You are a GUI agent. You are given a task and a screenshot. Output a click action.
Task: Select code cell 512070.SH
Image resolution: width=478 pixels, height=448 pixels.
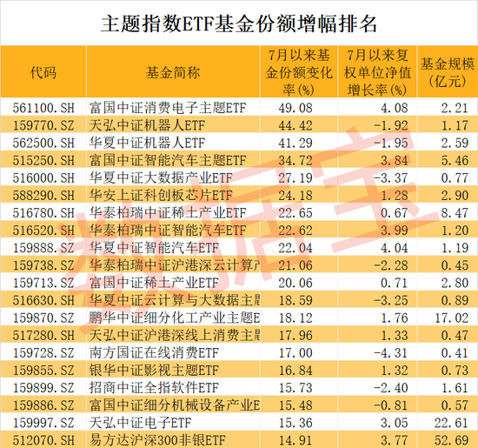(x=43, y=440)
